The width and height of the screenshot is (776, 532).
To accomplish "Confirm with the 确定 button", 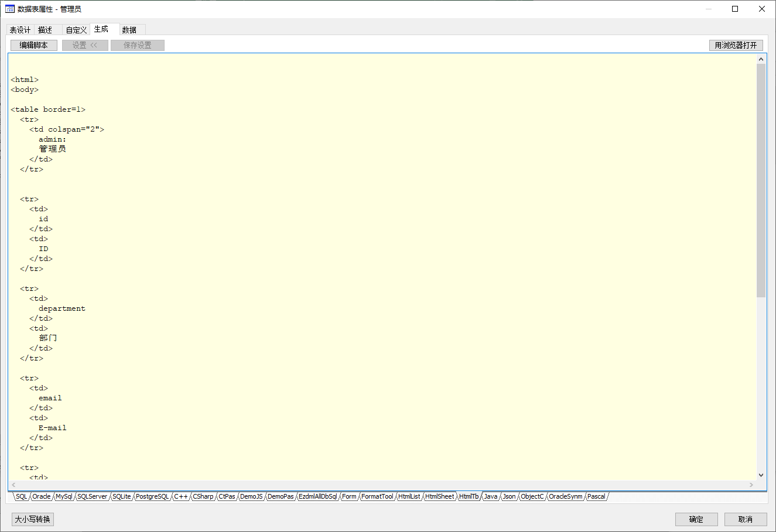I will [696, 519].
